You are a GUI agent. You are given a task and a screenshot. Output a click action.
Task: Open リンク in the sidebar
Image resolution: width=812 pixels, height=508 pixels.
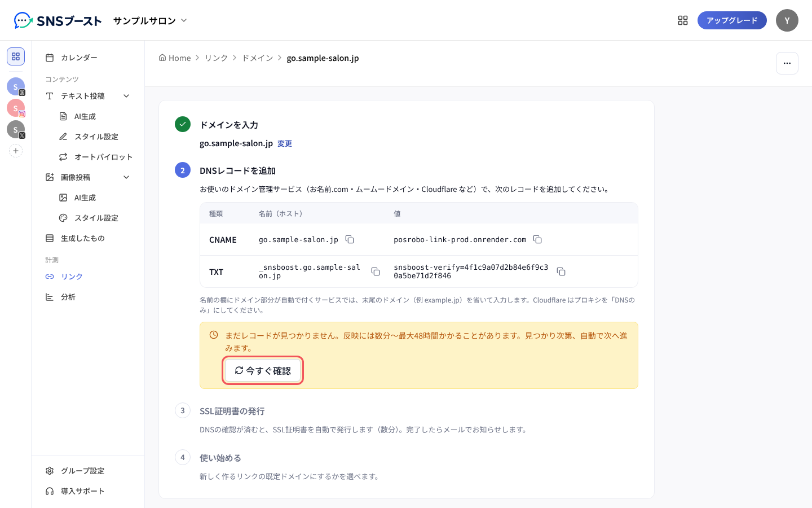coord(88,277)
